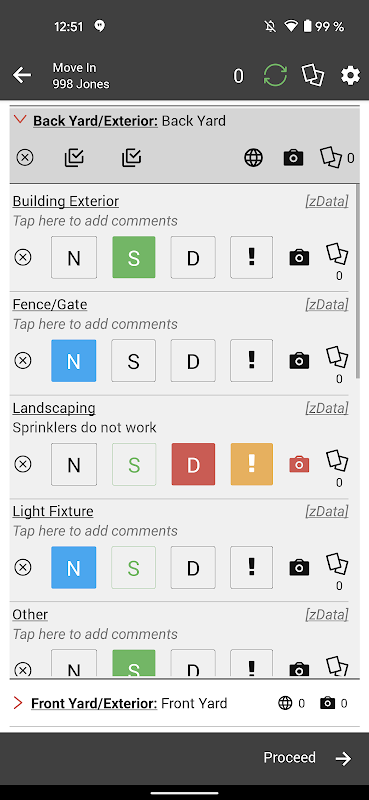The height and width of the screenshot is (800, 369).
Task: Set Fence/Gate rating to S
Action: tap(133, 361)
